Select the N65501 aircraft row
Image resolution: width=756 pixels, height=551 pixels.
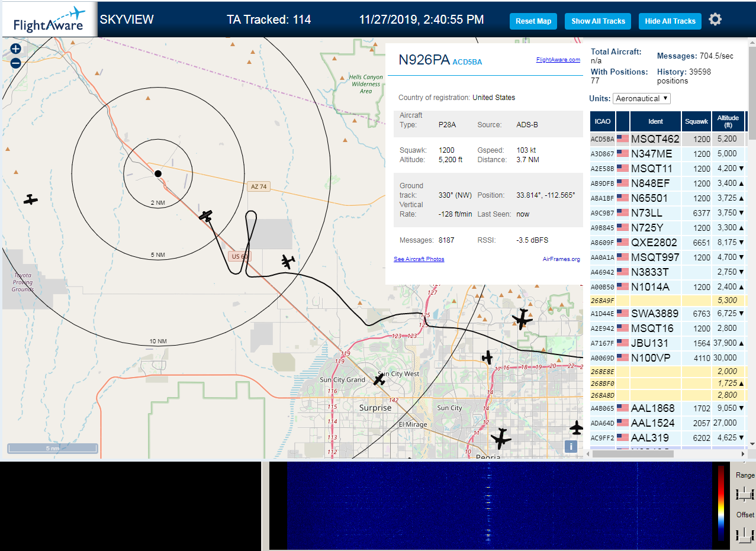[x=668, y=198]
